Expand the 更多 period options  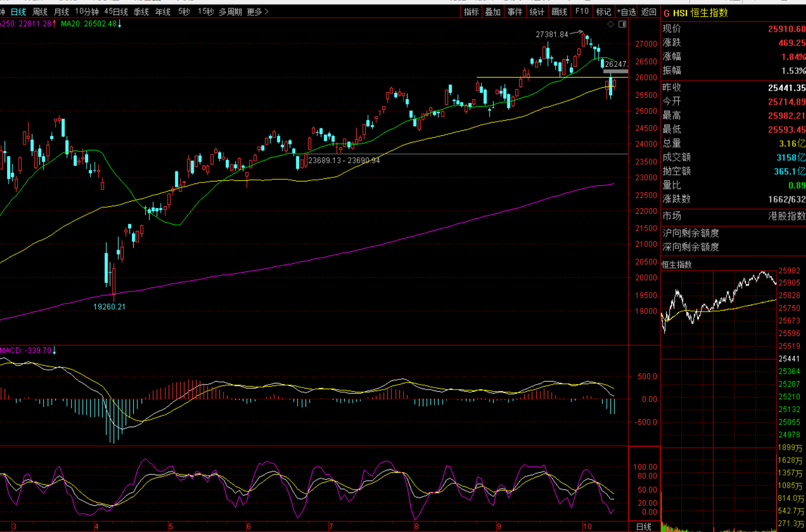pos(258,12)
